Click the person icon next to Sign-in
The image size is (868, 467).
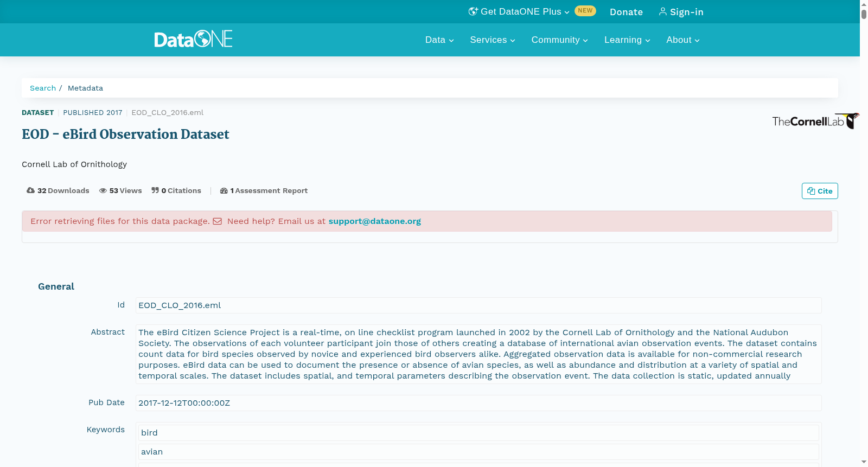coord(662,11)
